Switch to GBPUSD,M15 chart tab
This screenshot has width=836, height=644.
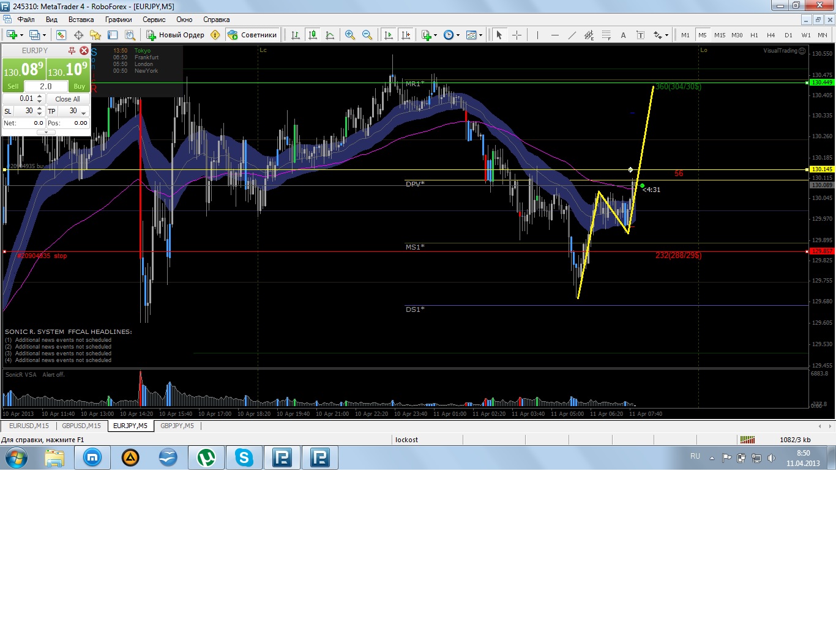click(x=81, y=426)
